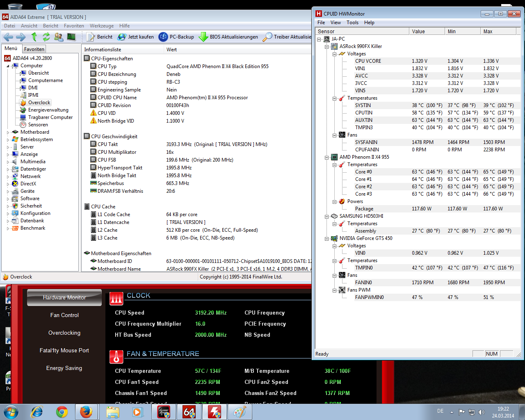Click the Bericht report toolbar button
Viewport: 525px width, 420px height.
point(100,37)
